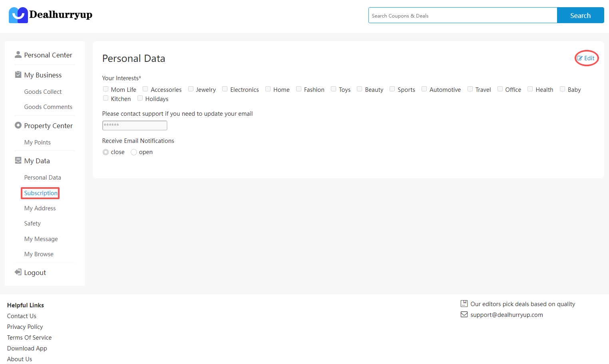Screen dimensions: 609x364
Task: Open the Privacy Policy link
Action: click(25, 327)
